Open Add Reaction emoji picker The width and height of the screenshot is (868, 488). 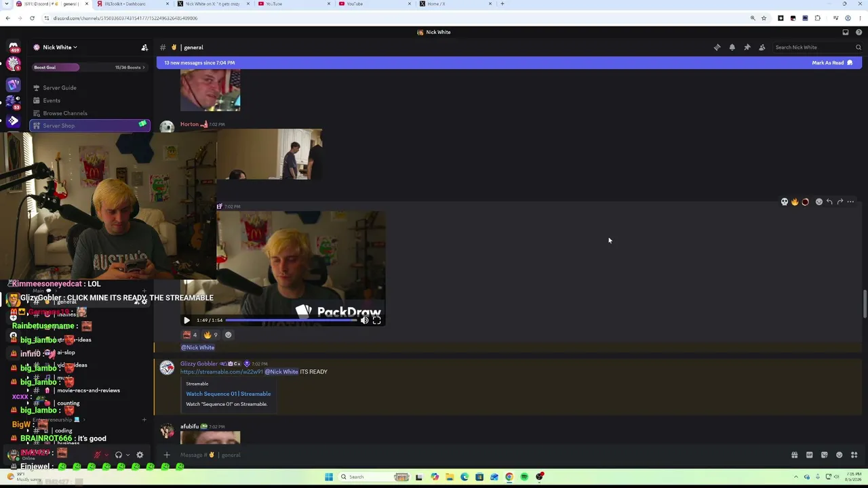818,202
